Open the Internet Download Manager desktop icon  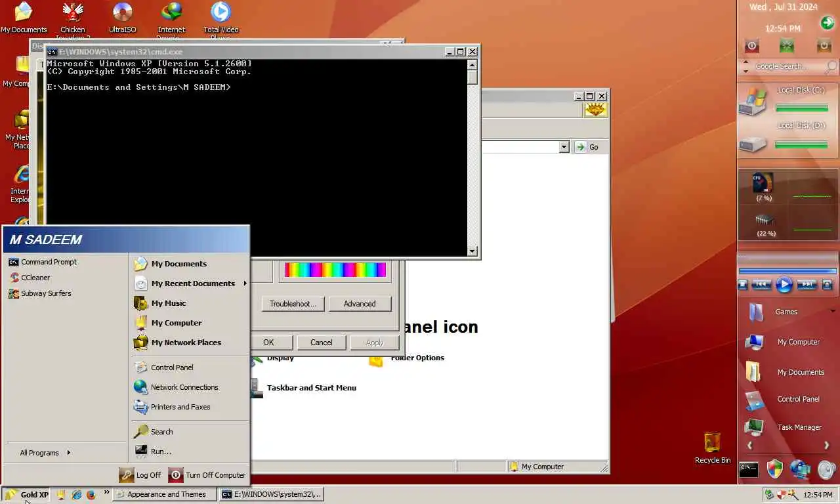(171, 20)
